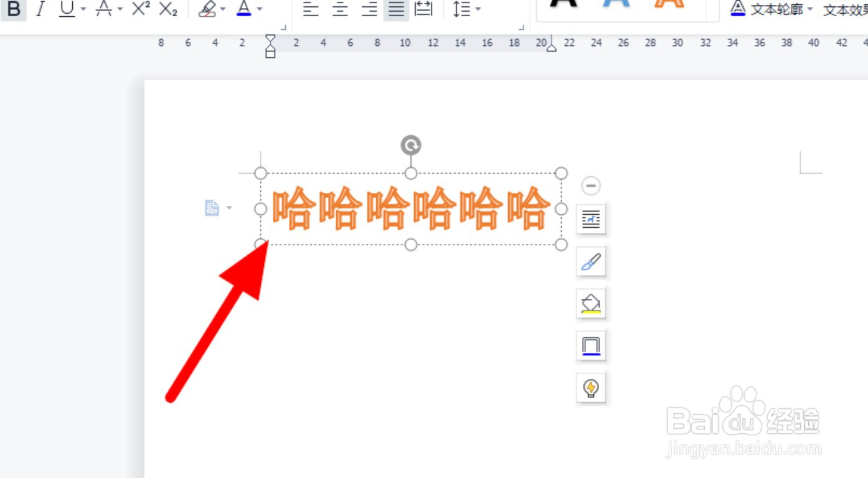The height and width of the screenshot is (478, 868).
Task: Open highlight color dropdown arrow
Action: pyautogui.click(x=224, y=9)
